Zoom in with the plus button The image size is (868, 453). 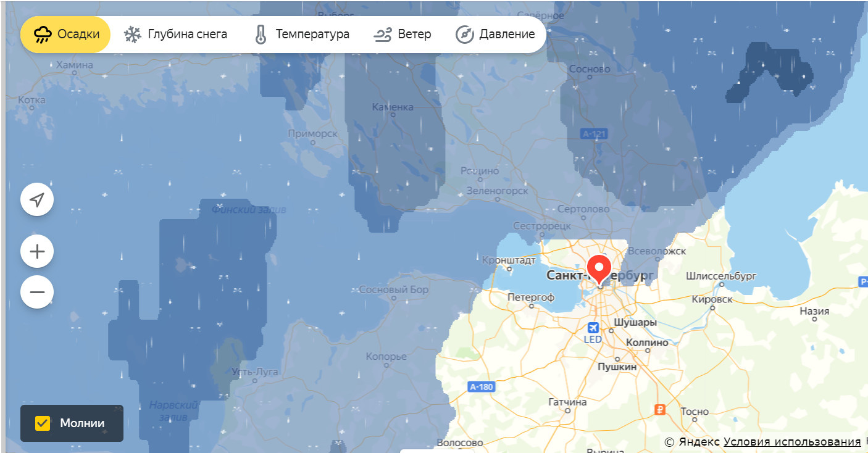(x=37, y=252)
